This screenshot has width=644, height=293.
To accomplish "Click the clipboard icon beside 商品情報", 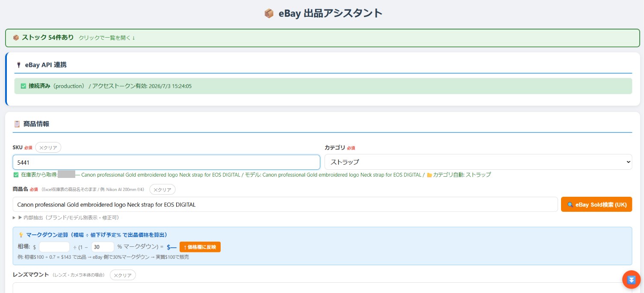I will [x=17, y=124].
